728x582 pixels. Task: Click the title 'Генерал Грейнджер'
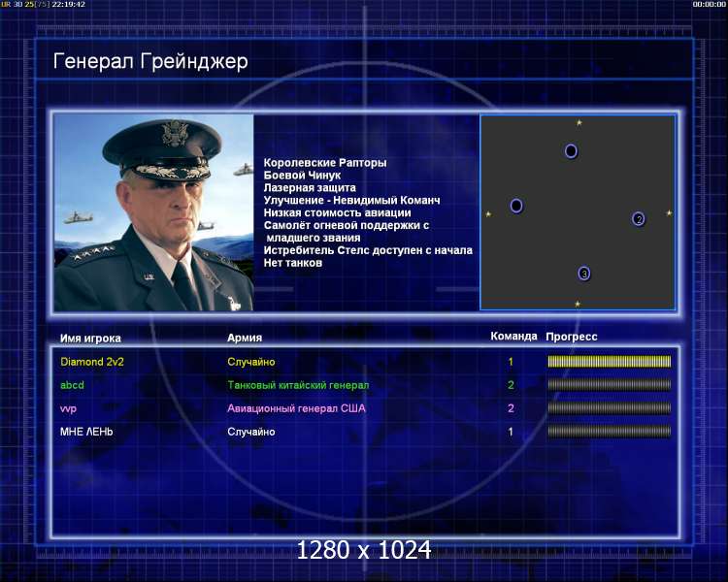click(150, 62)
